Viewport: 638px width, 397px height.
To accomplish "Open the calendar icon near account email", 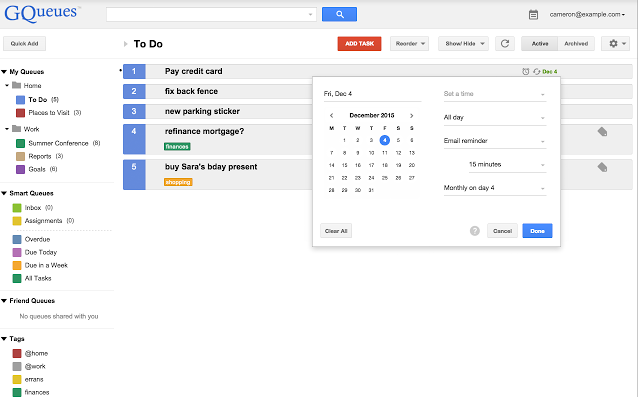I will coord(533,15).
